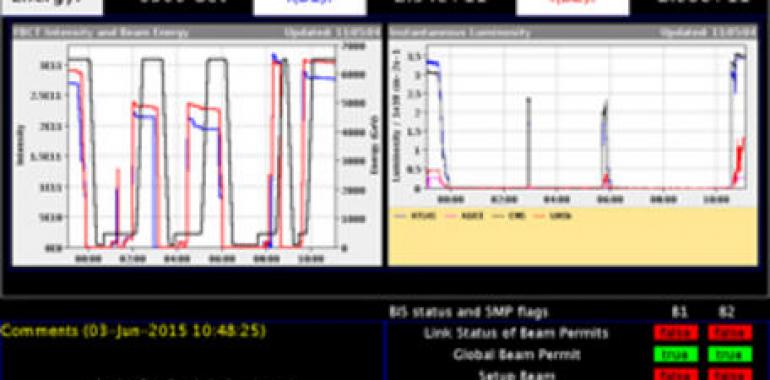Image resolution: width=770 pixels, height=380 pixels.
Task: Click the Link Status of Beam Permits label
Action: point(516,333)
